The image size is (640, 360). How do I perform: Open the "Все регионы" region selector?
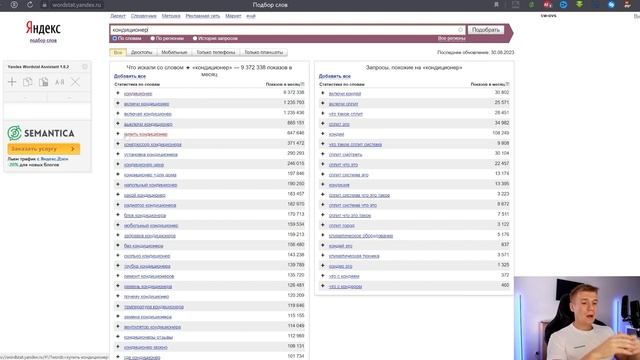pyautogui.click(x=451, y=38)
